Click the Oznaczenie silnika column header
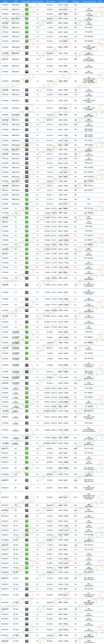Screen dimensions: 104x644 click(89, 1)
